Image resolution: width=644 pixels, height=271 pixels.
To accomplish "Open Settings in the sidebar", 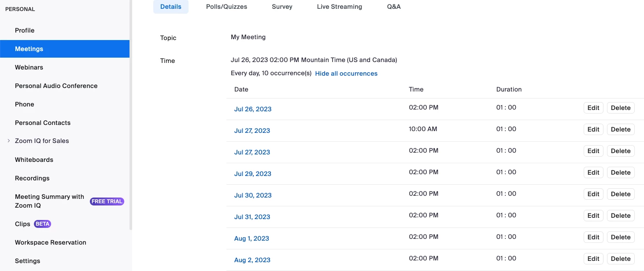I will pos(27,261).
